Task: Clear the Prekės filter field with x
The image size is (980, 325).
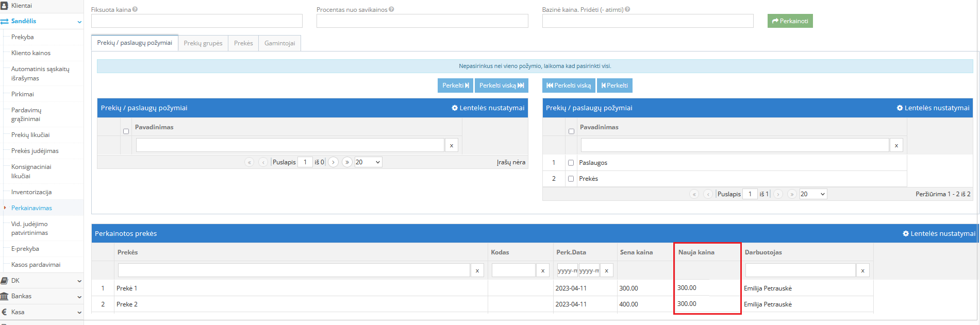Action: [477, 270]
